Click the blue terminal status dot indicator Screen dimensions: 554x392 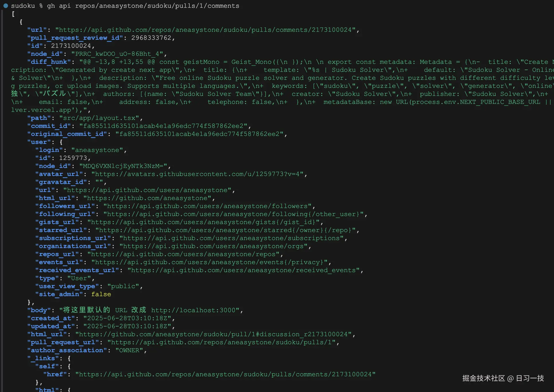[x=5, y=5]
